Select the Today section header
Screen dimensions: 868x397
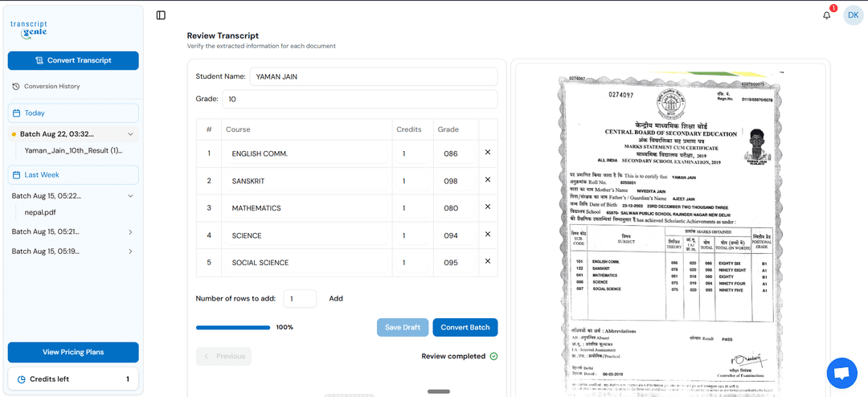pyautogui.click(x=73, y=113)
